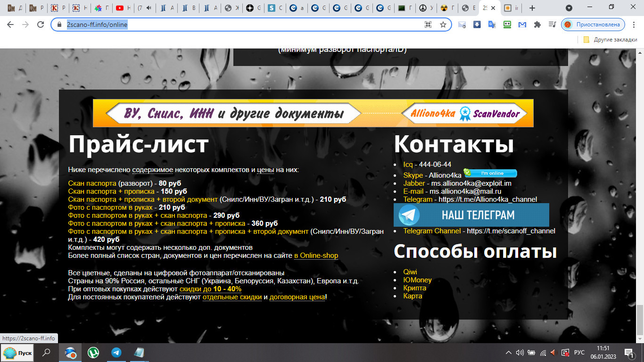Open the Wi-Fi network tray icon

click(543, 353)
